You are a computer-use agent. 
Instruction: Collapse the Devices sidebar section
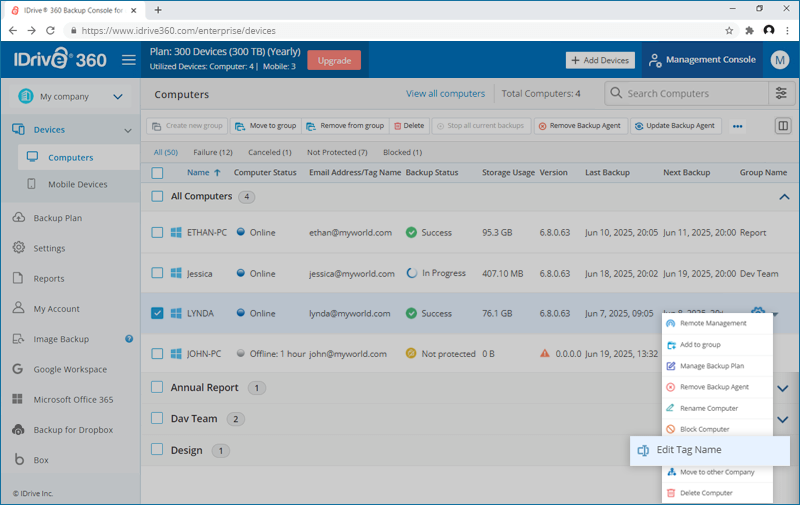128,131
